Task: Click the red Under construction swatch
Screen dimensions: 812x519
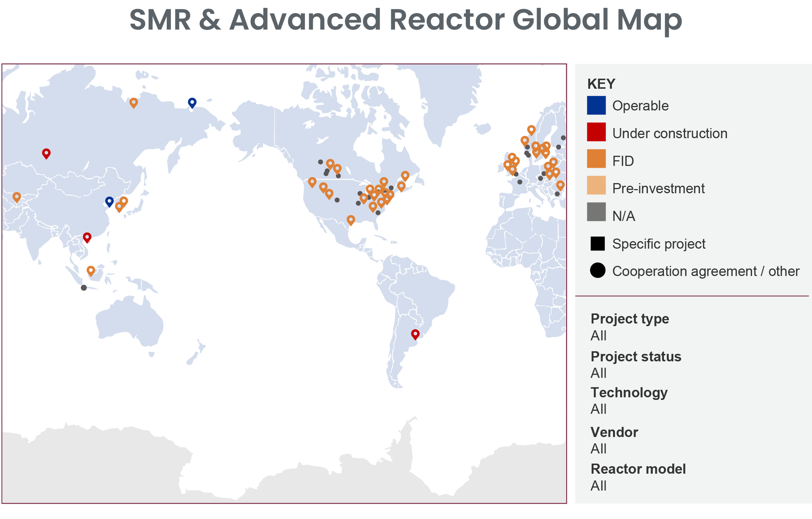Action: [596, 132]
